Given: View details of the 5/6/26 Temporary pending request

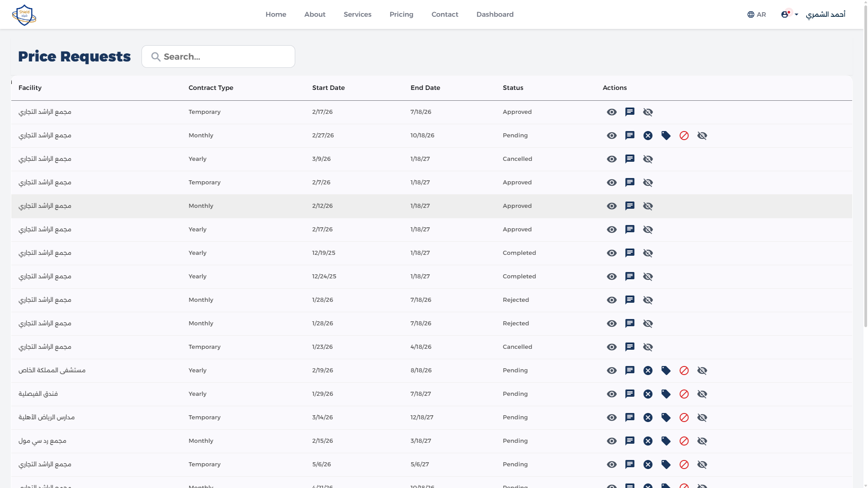Looking at the screenshot, I should click(611, 464).
